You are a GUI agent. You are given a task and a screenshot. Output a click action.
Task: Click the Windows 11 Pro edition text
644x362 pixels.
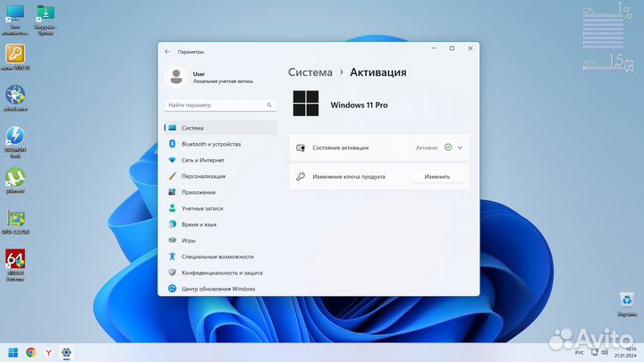pyautogui.click(x=359, y=105)
